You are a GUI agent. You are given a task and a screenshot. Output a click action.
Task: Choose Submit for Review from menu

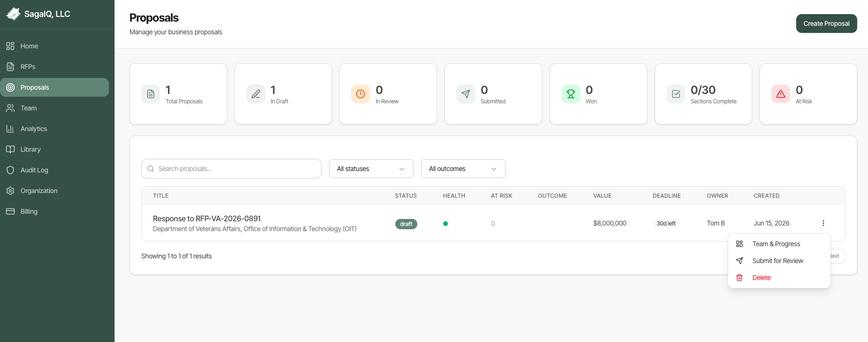click(x=779, y=261)
